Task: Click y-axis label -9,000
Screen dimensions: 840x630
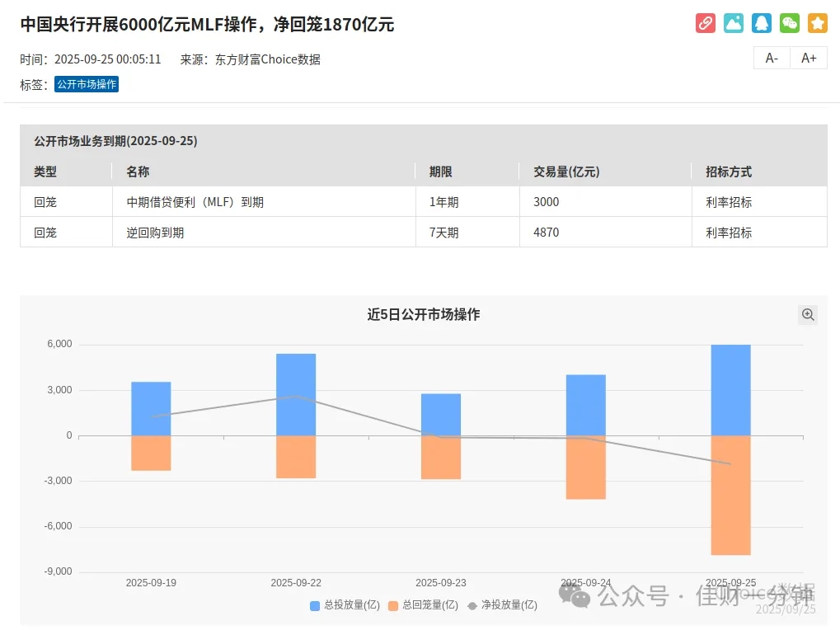Action: 58,571
